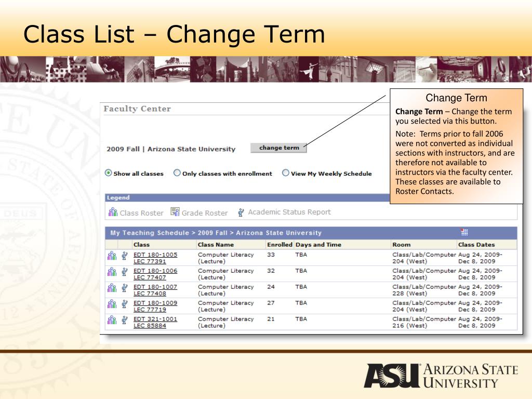The image size is (532, 399).
Task: Click the Class List – Change Term title
Action: click(x=174, y=34)
